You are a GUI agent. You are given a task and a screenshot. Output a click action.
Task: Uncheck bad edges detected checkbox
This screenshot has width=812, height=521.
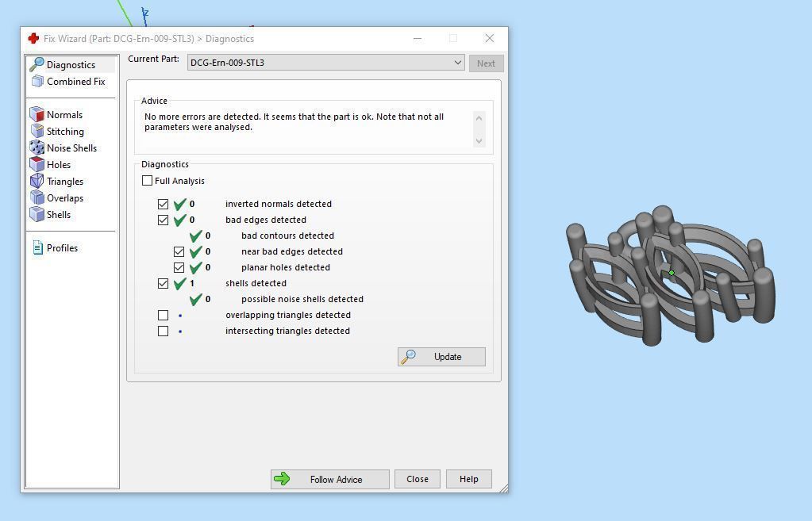coord(164,220)
